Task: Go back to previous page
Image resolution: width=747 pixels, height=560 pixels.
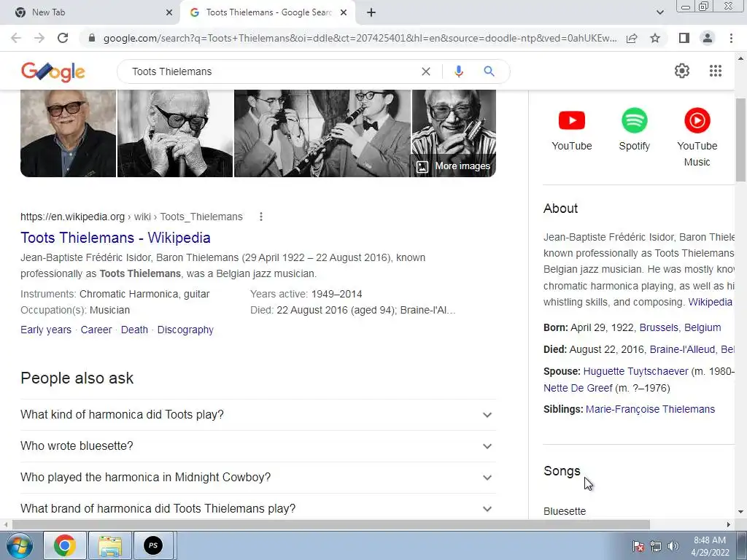Action: [16, 38]
